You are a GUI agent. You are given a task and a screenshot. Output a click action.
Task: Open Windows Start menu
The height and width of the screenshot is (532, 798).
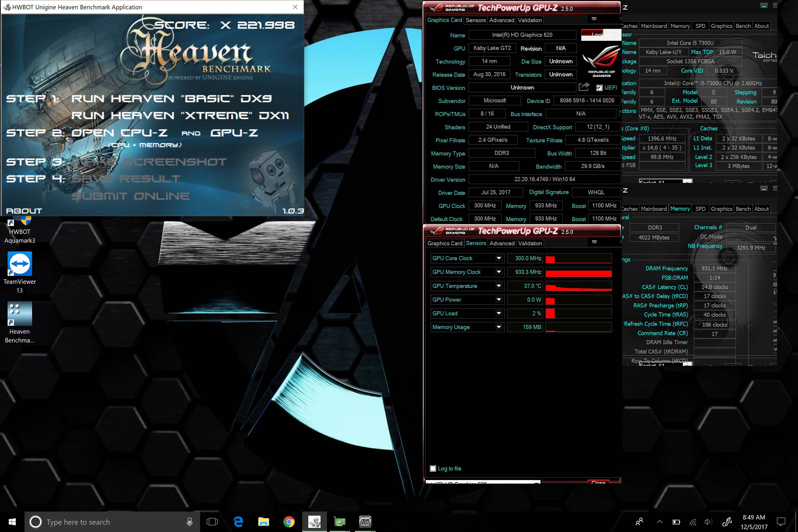(x=12, y=522)
